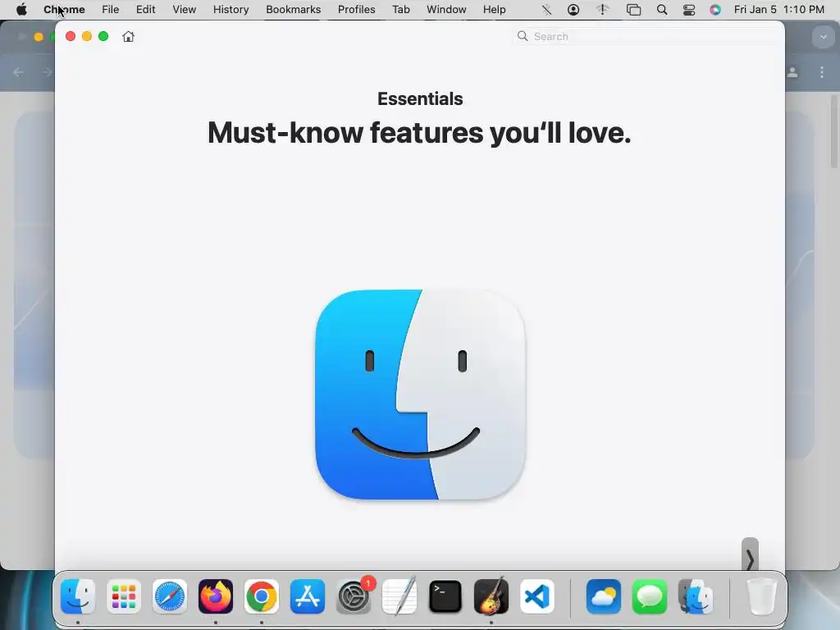This screenshot has height=630, width=840.
Task: Open TextEdit from the Dock
Action: click(399, 596)
